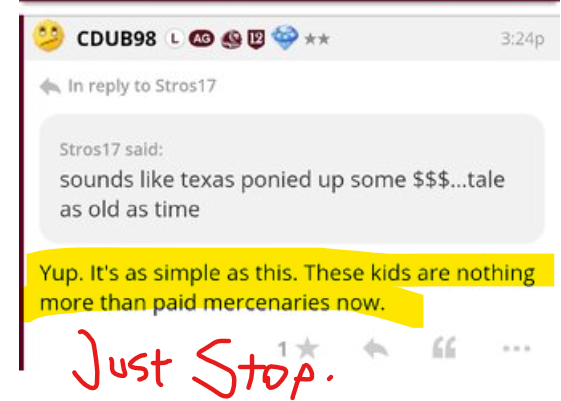This screenshot has height=401, width=561.
Task: Star this post to like it
Action: pos(307,348)
